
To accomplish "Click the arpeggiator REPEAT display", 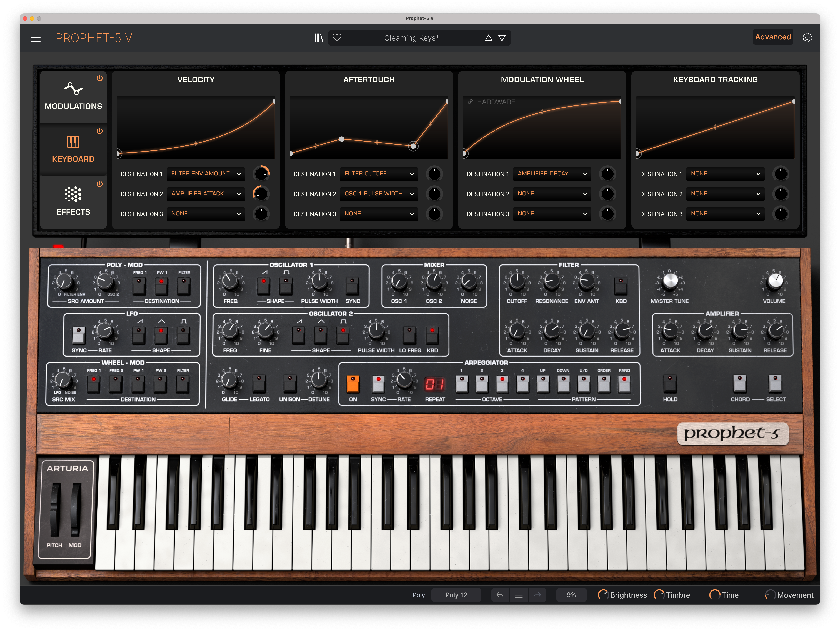I will click(434, 385).
